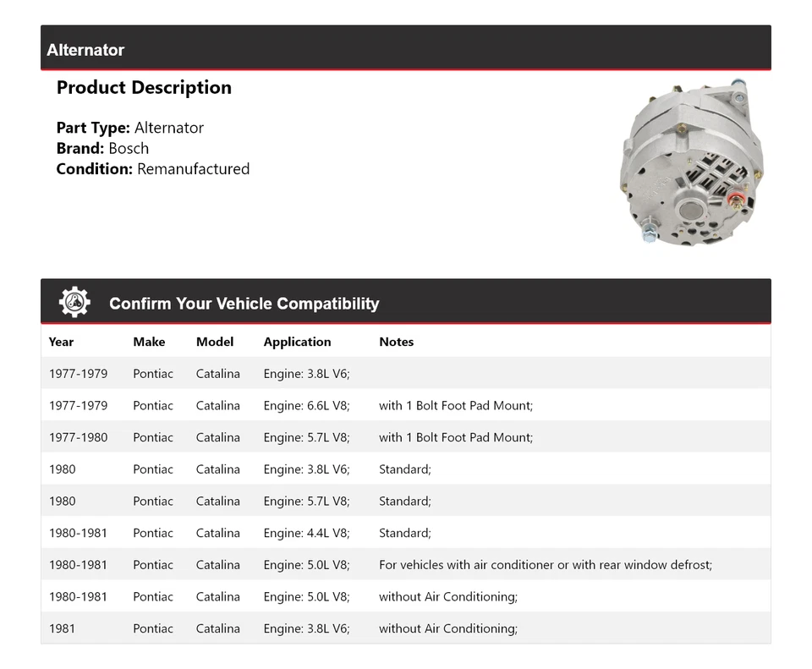The image size is (812, 669).
Task: Click the Year column header
Action: click(x=61, y=342)
